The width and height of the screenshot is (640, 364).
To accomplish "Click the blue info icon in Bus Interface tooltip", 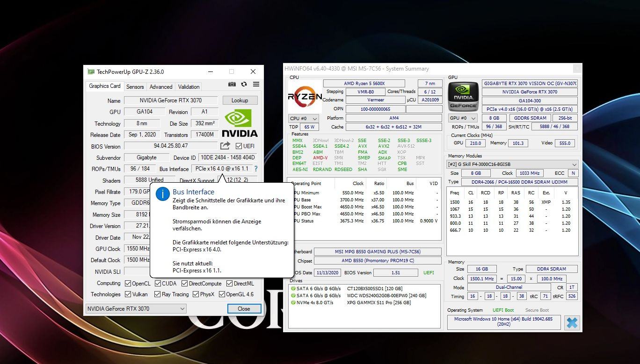I will click(162, 194).
